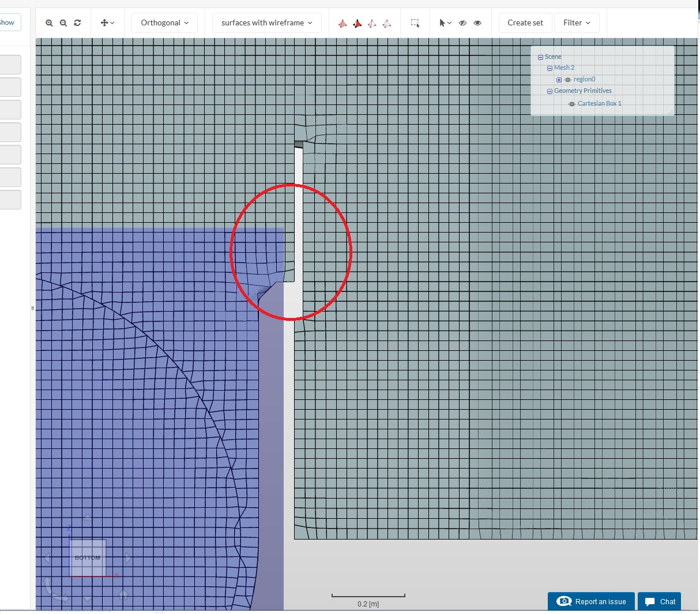
Task: Click the Create set button
Action: click(x=525, y=23)
